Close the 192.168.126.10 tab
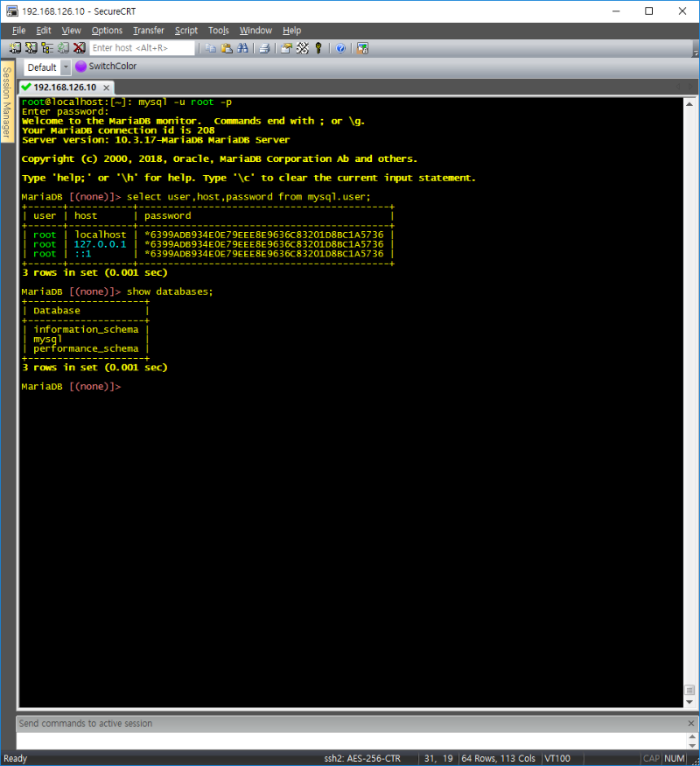The image size is (700, 766). [x=107, y=88]
